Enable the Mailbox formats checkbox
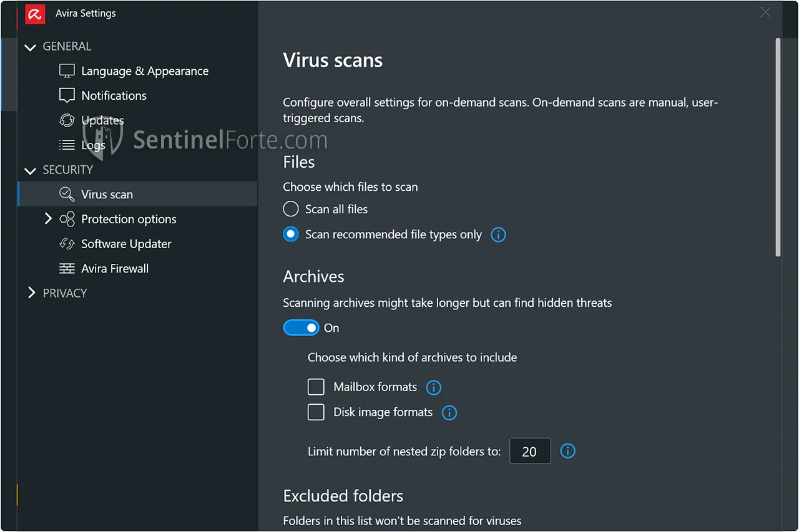This screenshot has width=799, height=532. (316, 387)
